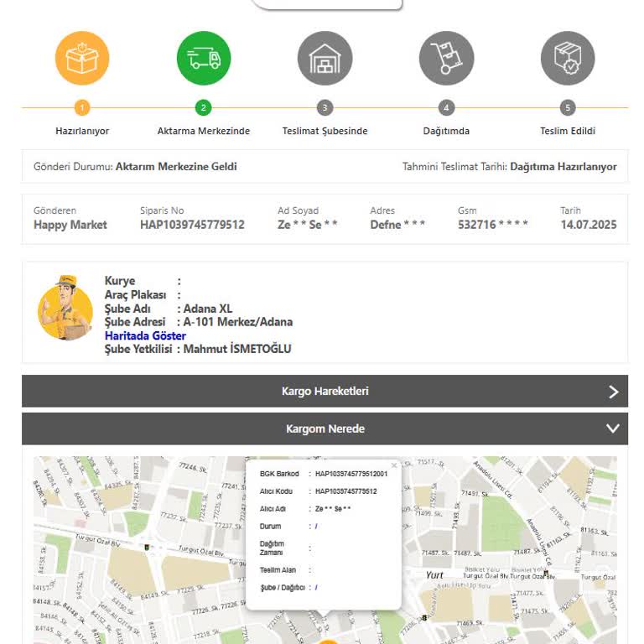The height and width of the screenshot is (644, 644).
Task: Expand the Kargo Hareketleri section
Action: click(x=325, y=392)
